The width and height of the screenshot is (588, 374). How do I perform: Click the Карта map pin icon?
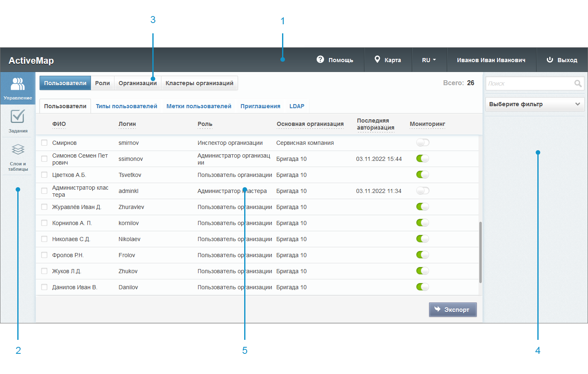click(x=377, y=60)
